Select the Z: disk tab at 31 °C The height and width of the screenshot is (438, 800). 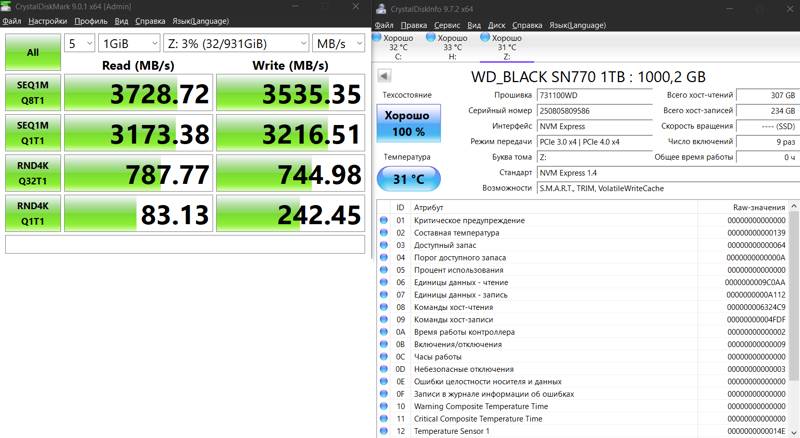click(x=505, y=47)
